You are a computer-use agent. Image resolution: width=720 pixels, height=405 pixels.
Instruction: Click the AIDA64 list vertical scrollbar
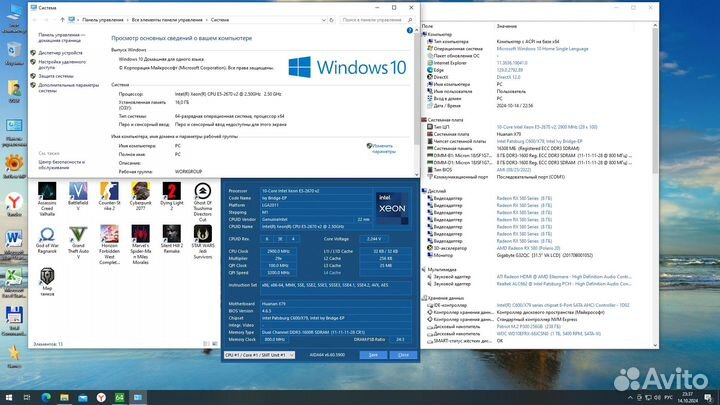coord(655,101)
